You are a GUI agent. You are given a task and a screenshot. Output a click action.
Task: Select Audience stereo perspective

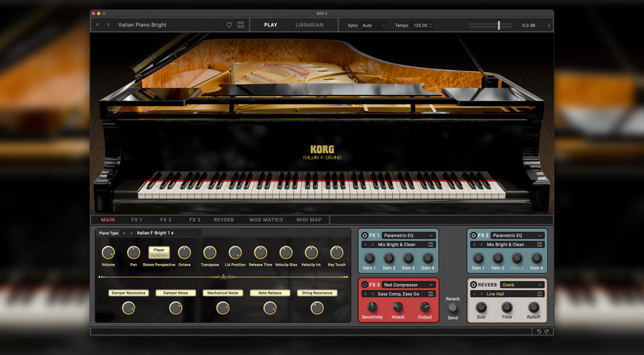coord(159,255)
